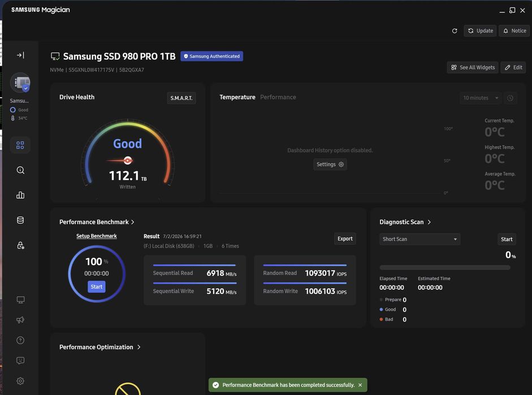Click the drive monitor icon beside drive name
532x395 pixels.
tap(55, 57)
